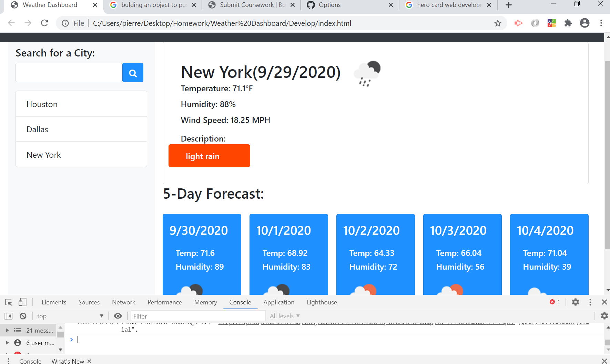The image size is (610, 364).
Task: Select Houston from the city history list
Action: click(42, 104)
